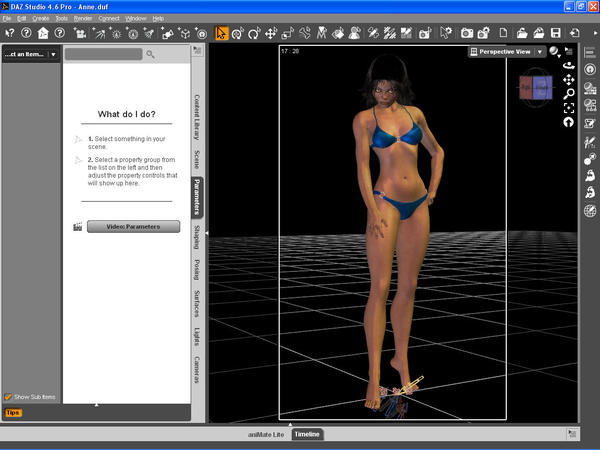600x450 pixels.
Task: Click the viewport frame selection control
Action: click(x=569, y=107)
